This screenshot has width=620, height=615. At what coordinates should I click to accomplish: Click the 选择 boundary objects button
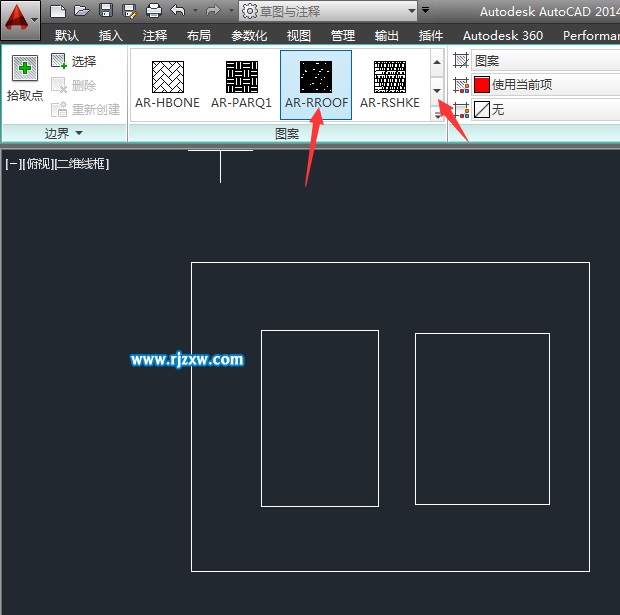(74, 61)
